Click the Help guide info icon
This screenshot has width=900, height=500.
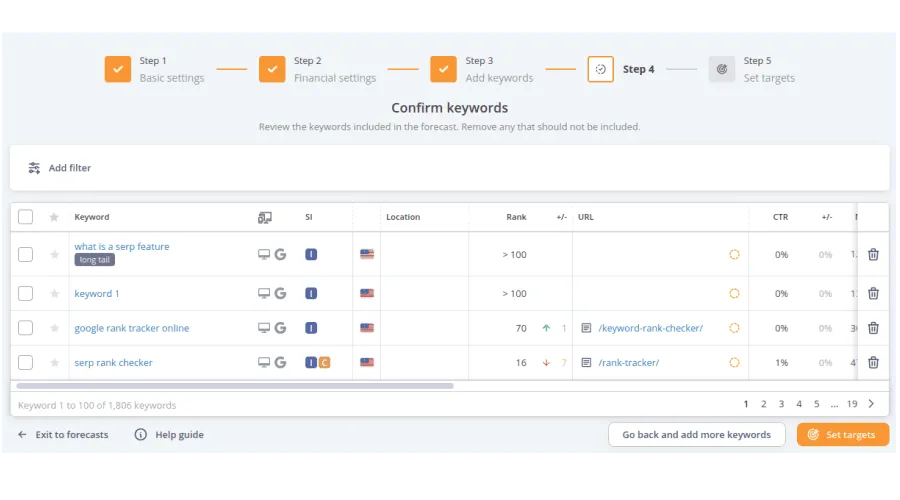coord(140,435)
